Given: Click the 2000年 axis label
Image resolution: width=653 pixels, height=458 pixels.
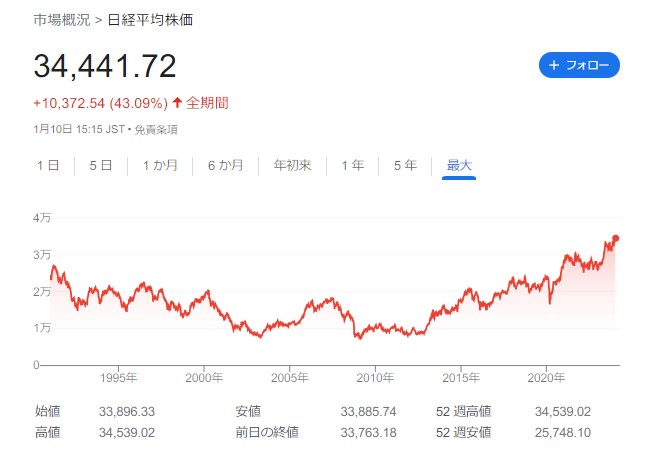Looking at the screenshot, I should (204, 378).
